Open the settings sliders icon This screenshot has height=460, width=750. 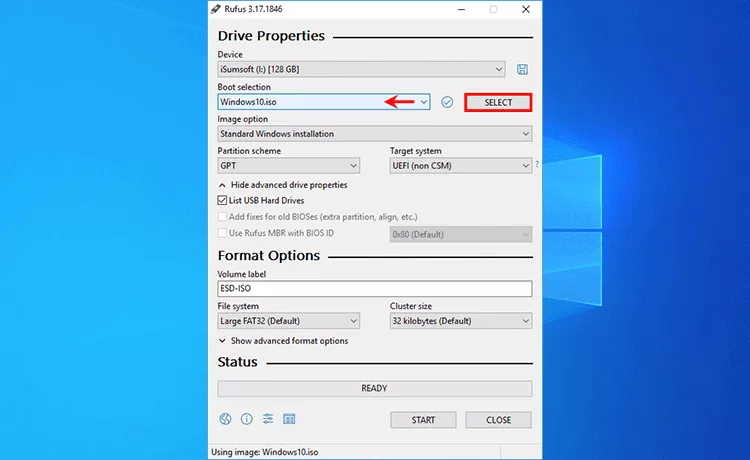tap(268, 419)
